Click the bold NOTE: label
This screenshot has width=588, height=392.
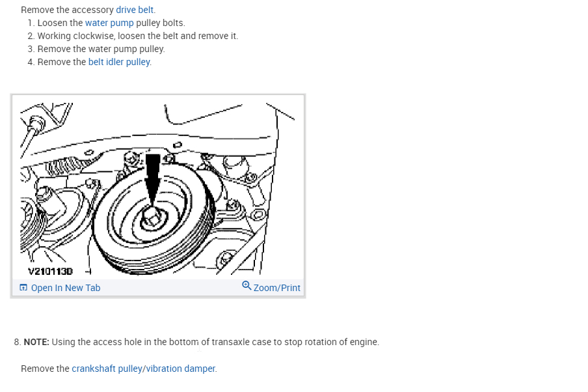click(x=36, y=342)
